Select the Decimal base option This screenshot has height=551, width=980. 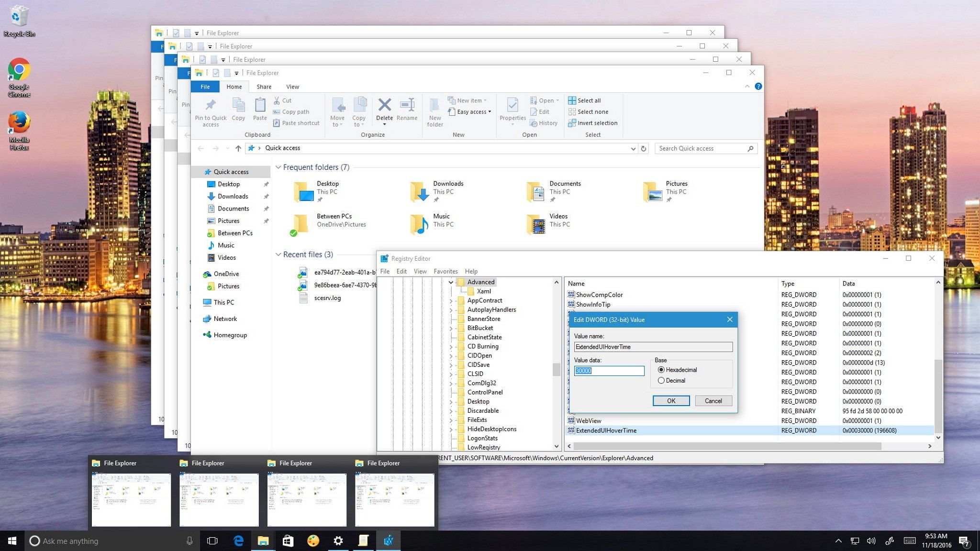(x=662, y=380)
